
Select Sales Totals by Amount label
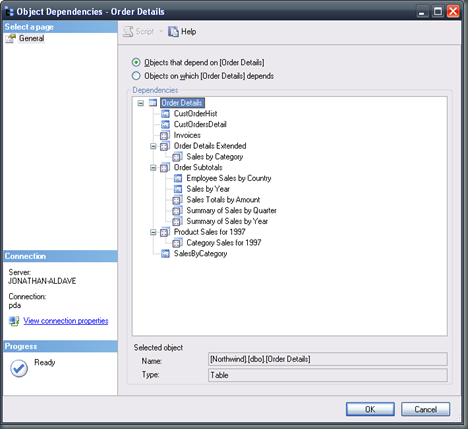click(223, 200)
